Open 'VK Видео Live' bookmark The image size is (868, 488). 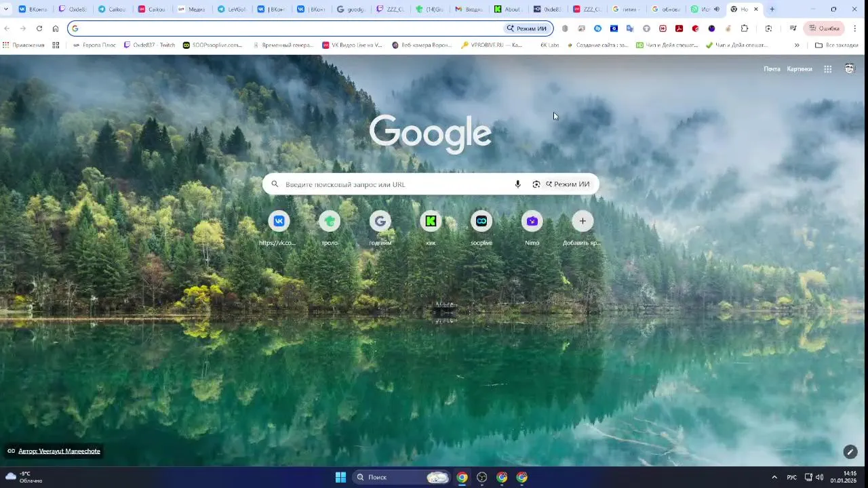pos(352,45)
